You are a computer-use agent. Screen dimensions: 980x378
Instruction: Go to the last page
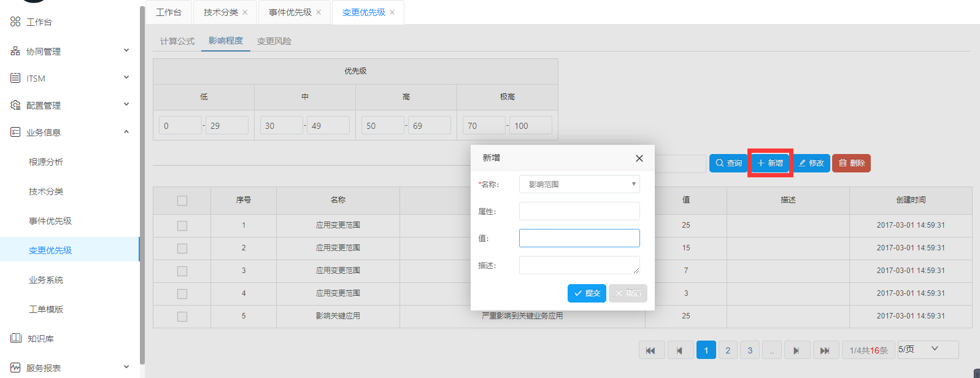(825, 350)
